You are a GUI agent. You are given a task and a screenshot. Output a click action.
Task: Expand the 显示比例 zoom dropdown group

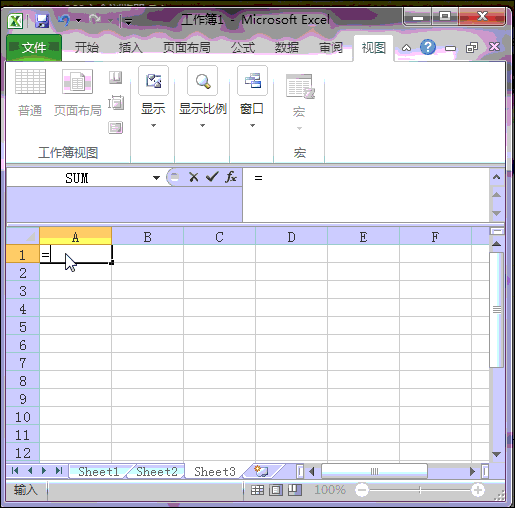203,98
